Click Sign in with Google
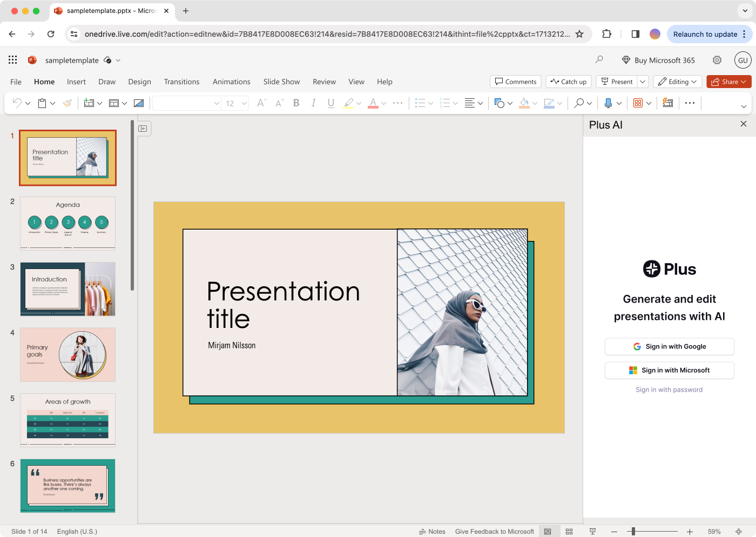This screenshot has width=756, height=537. [x=669, y=346]
